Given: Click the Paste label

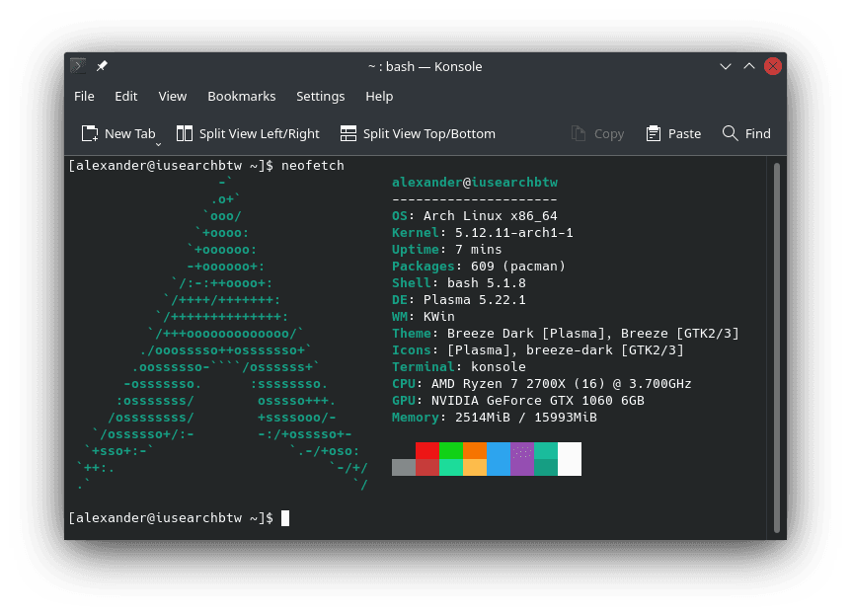Looking at the screenshot, I should pyautogui.click(x=684, y=133).
